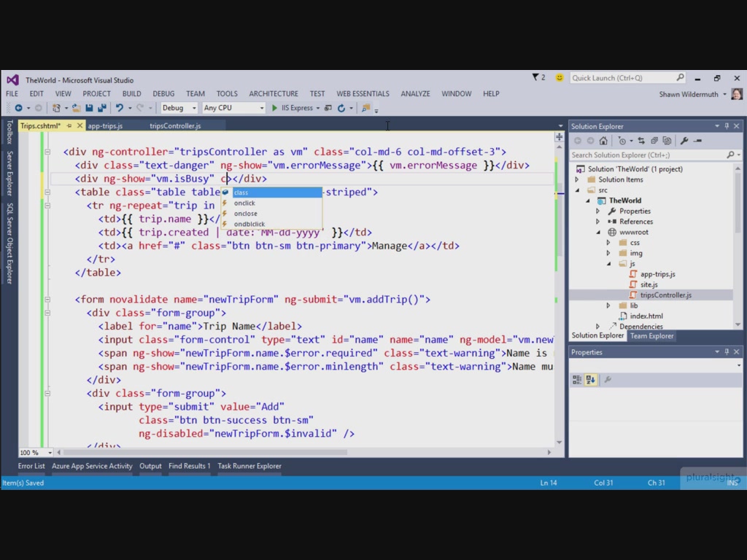747x560 pixels.
Task: Open the Task Runner Explorer tab
Action: [x=249, y=466]
